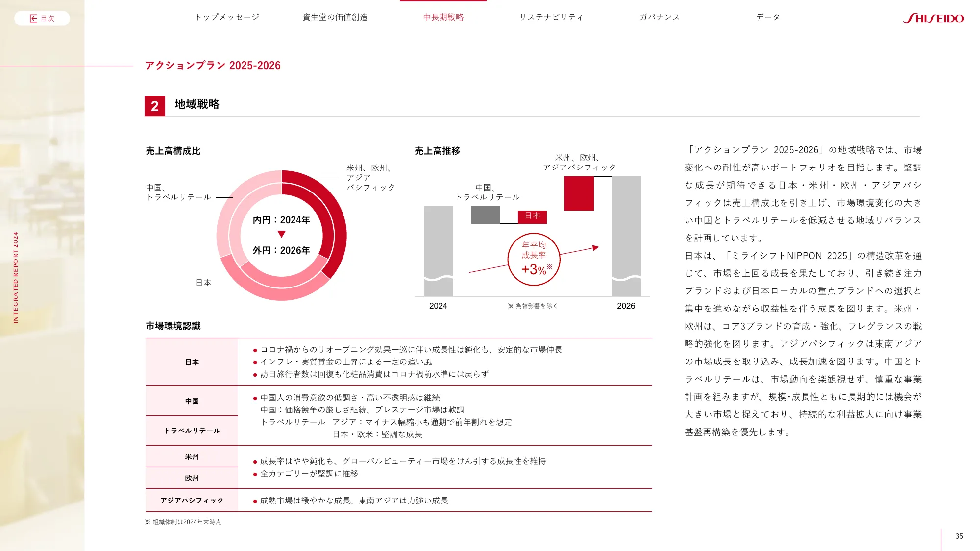Click the +3% annual growth rate circle
This screenshot has width=980, height=551.
click(x=534, y=260)
